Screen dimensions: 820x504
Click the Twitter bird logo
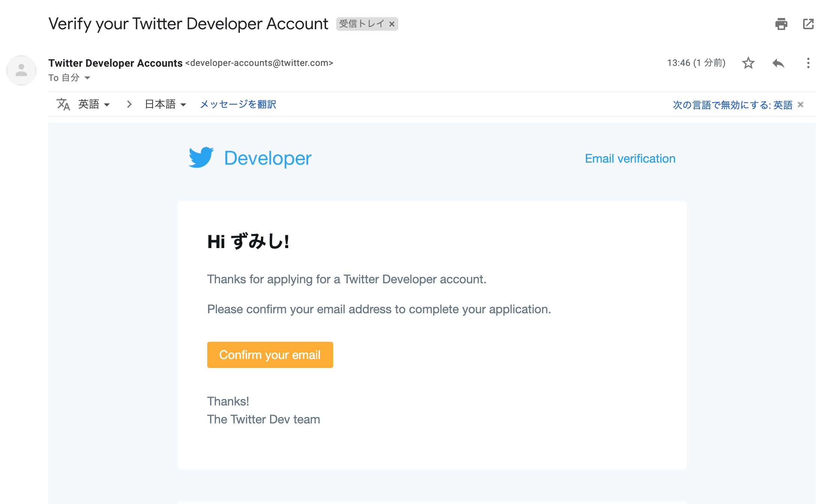(201, 157)
